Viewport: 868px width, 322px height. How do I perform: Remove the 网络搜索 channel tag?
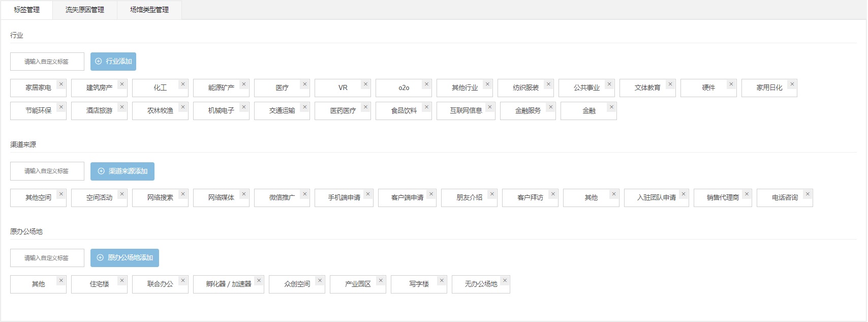pyautogui.click(x=183, y=194)
